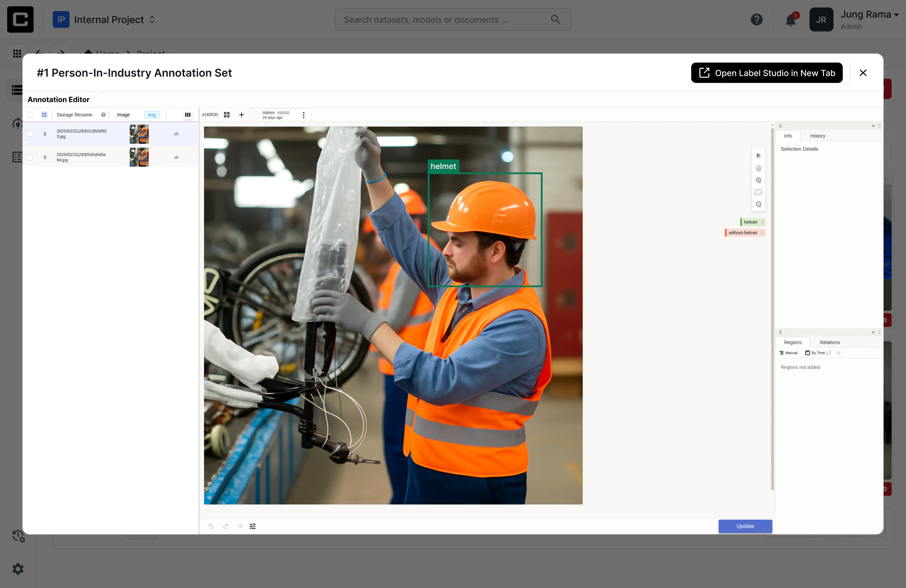Click the Storage filename column header

(74, 115)
